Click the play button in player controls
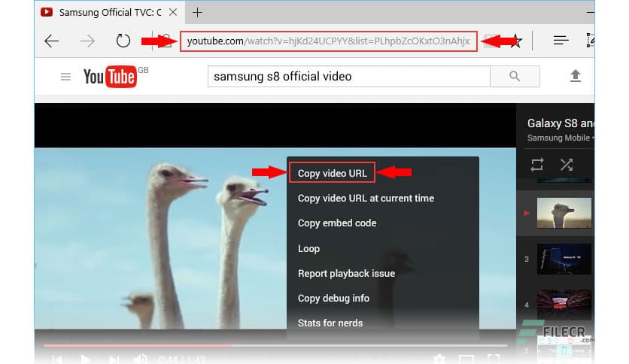This screenshot has height=364, width=629. pyautogui.click(x=85, y=359)
